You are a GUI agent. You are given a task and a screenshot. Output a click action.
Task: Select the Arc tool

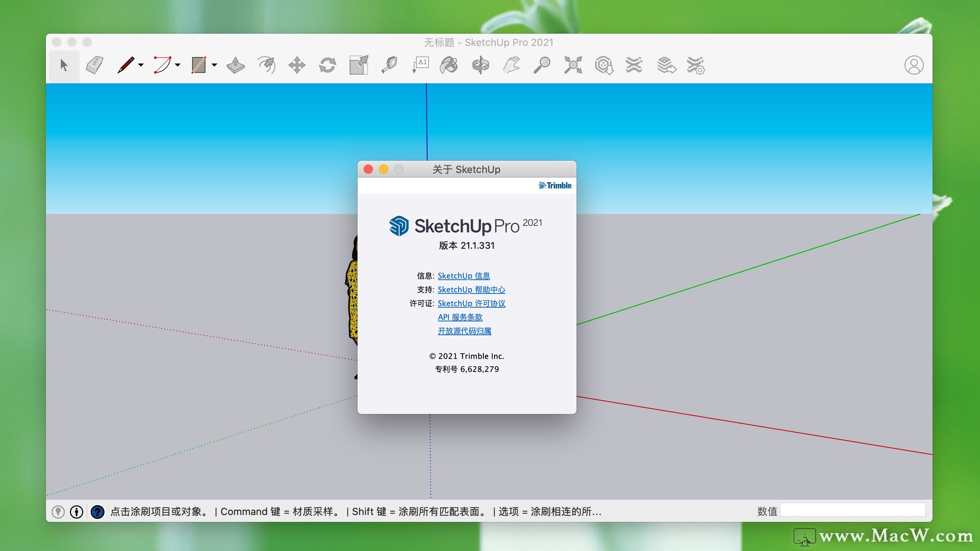coord(162,65)
